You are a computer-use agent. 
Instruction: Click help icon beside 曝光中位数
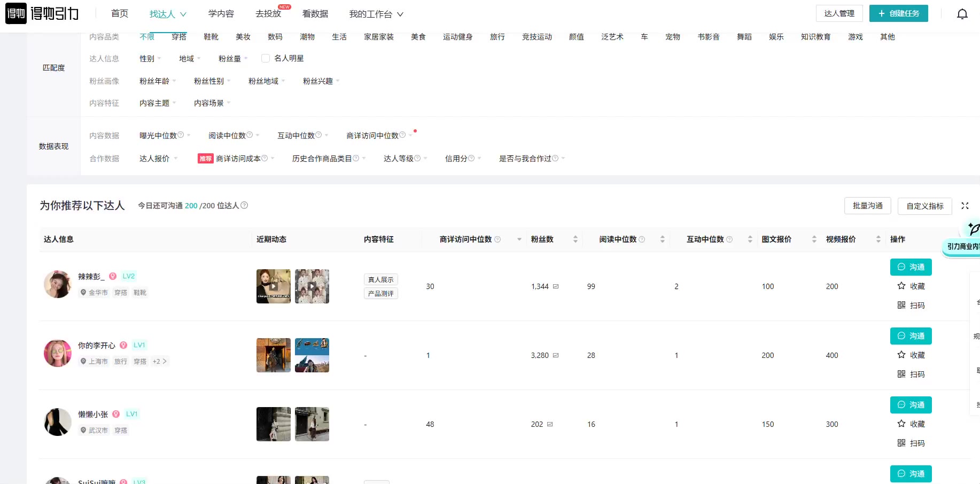click(x=181, y=135)
